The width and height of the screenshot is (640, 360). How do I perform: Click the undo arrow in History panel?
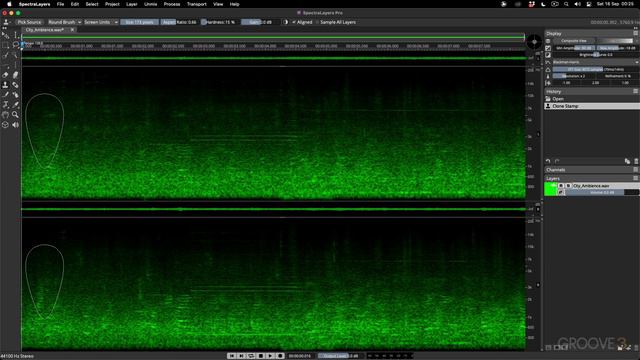tap(548, 161)
